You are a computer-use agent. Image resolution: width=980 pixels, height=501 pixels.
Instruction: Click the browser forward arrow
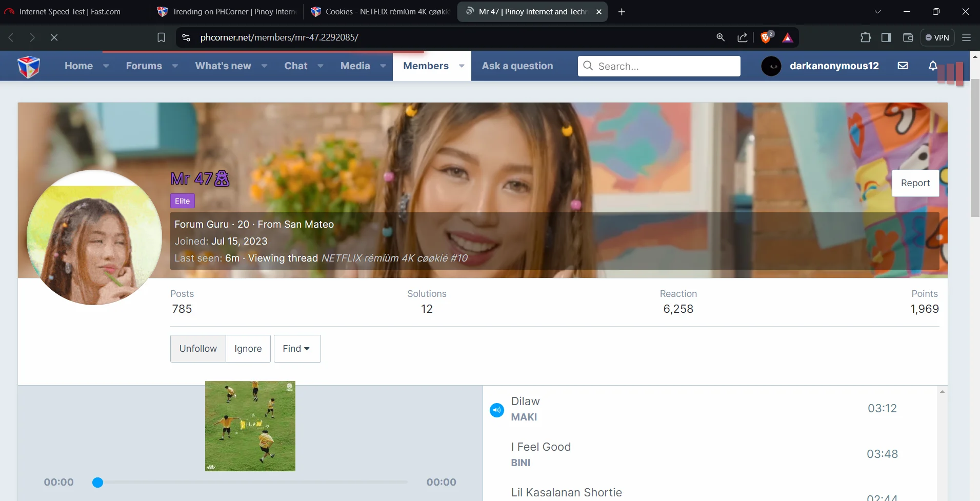click(32, 37)
